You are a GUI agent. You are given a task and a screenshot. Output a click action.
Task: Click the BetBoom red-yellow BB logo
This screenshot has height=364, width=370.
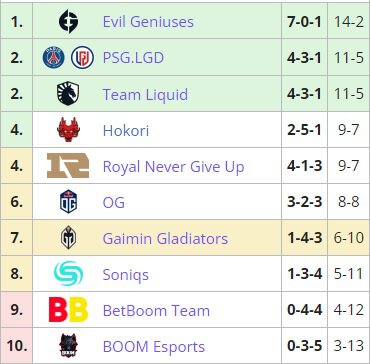68,310
